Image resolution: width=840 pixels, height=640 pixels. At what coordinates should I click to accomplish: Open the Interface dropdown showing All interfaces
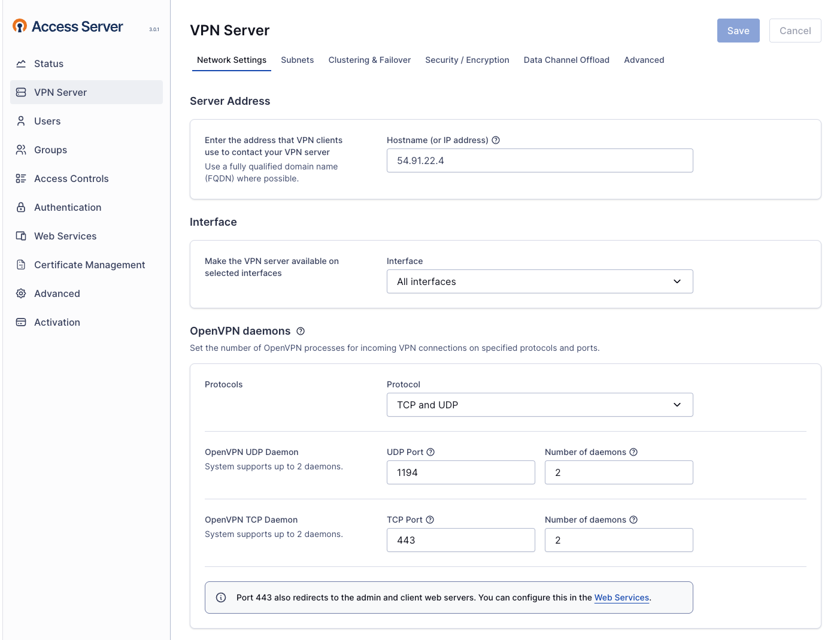tap(539, 281)
